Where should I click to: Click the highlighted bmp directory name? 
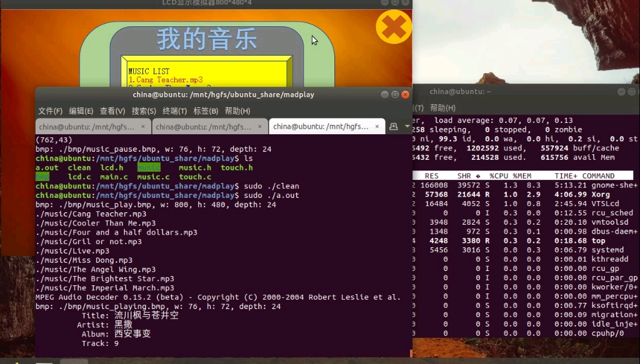(42, 177)
